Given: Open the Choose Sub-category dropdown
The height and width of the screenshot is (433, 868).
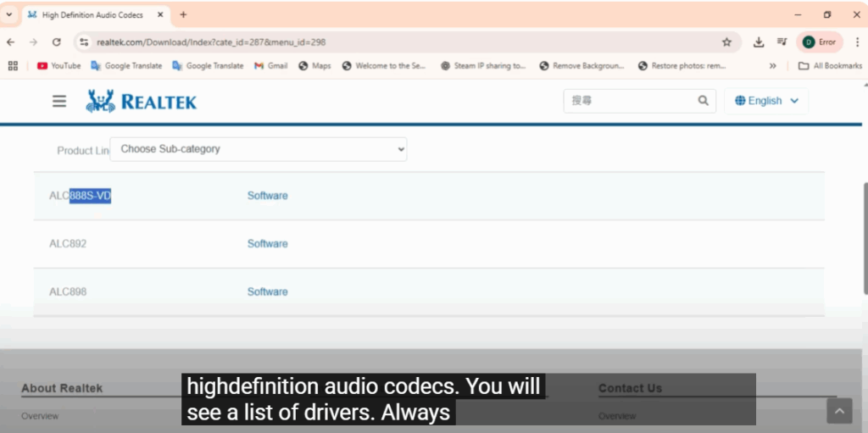Looking at the screenshot, I should click(x=258, y=149).
